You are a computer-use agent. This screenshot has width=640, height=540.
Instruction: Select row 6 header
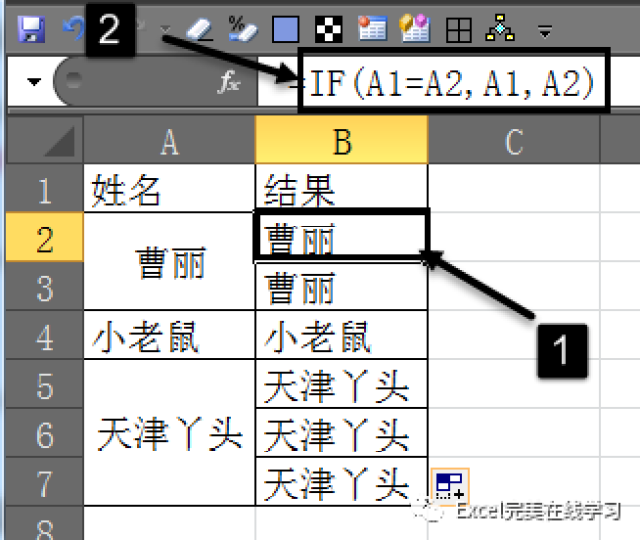(x=45, y=433)
